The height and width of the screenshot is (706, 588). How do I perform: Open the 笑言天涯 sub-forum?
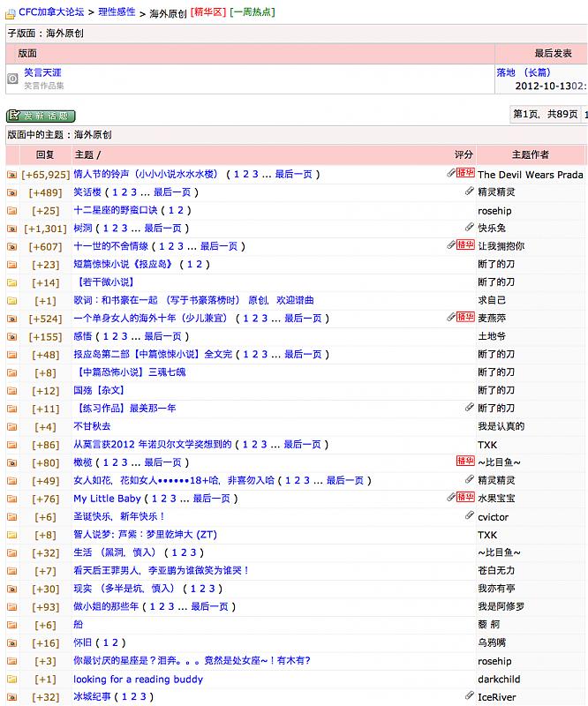tap(42, 72)
